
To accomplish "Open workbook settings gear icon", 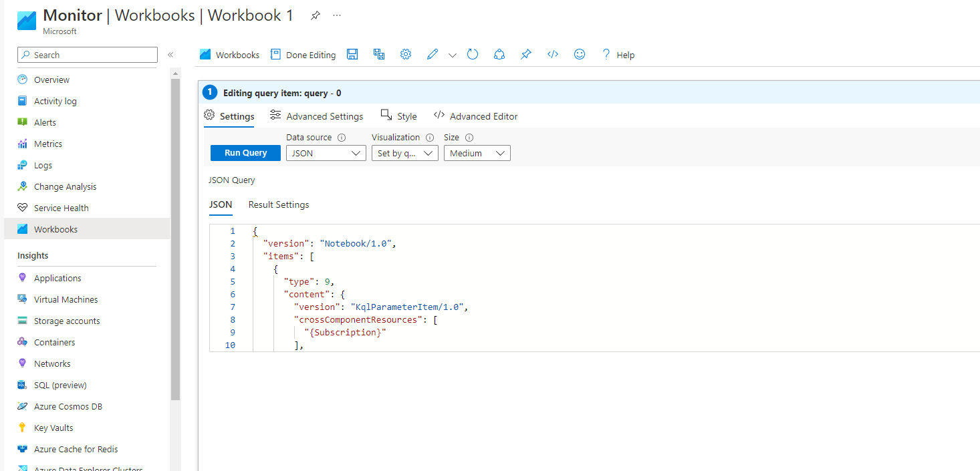I will 406,55.
